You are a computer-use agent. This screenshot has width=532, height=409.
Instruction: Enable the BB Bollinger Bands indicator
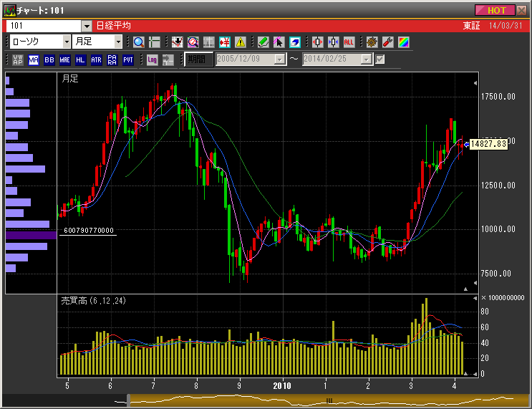[x=49, y=59]
